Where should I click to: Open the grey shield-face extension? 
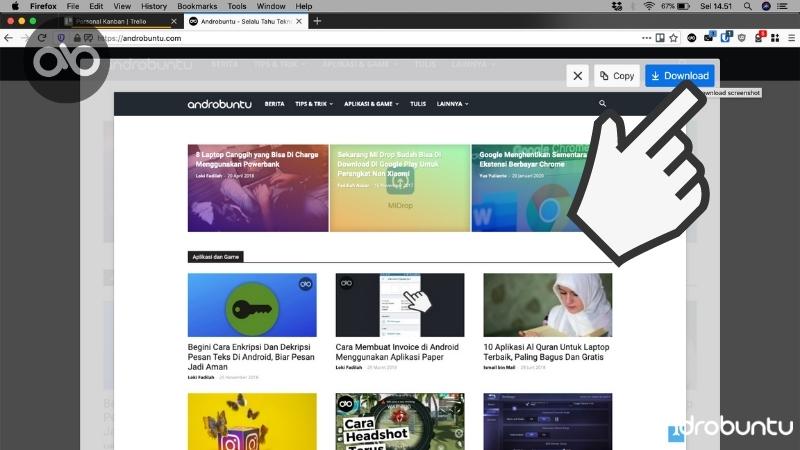pyautogui.click(x=742, y=38)
